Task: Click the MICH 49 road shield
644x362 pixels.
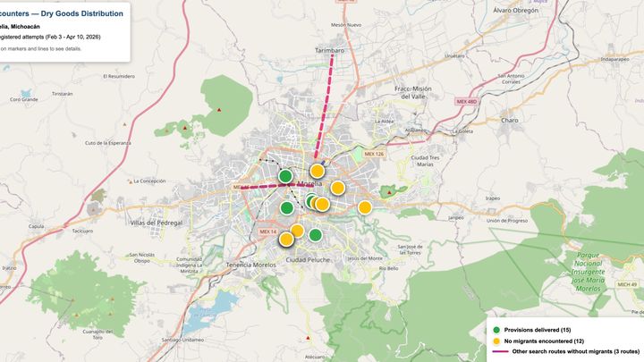Action: tap(627, 284)
